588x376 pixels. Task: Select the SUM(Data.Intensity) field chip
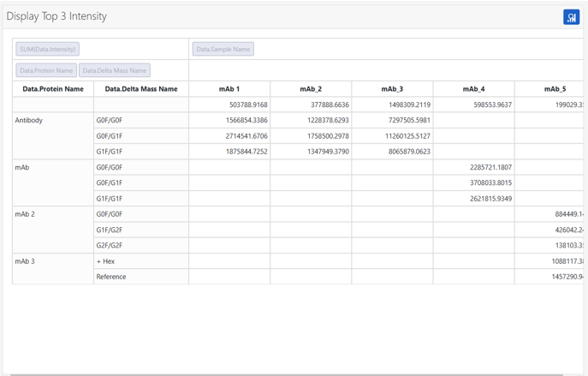click(x=48, y=49)
